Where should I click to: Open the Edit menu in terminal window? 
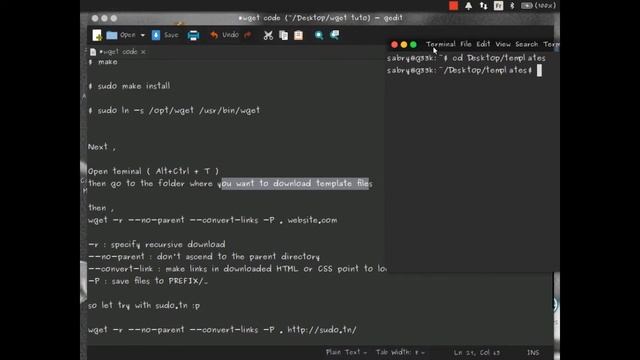[x=483, y=44]
